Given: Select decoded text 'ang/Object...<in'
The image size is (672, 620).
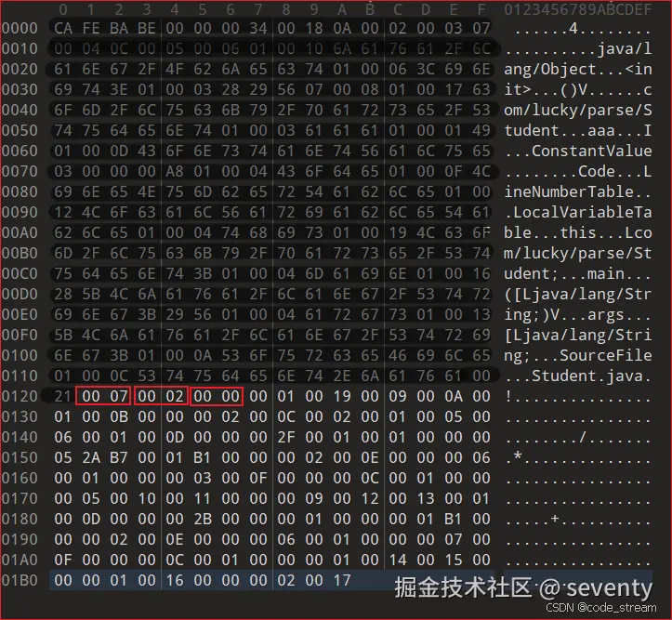Looking at the screenshot, I should 578,69.
